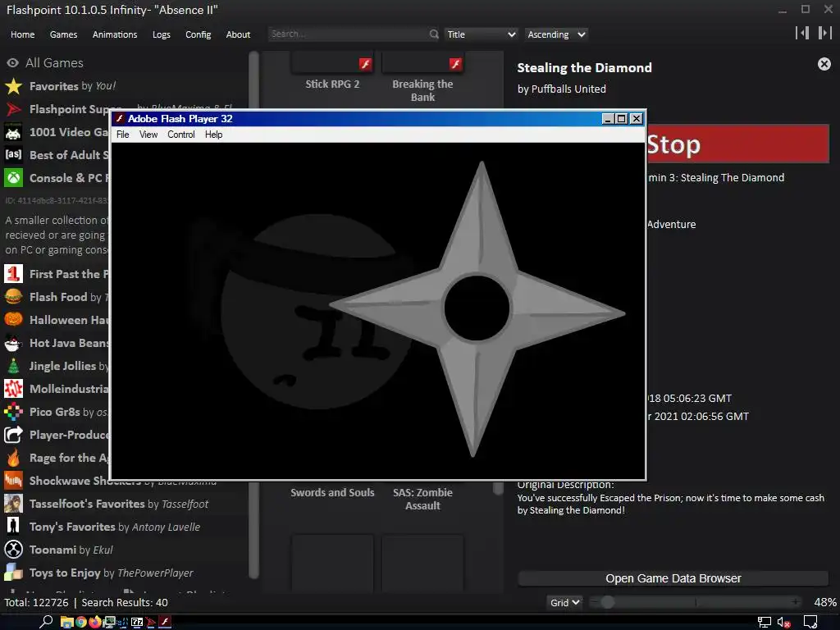Switch to the Animations tab
Screen dimensions: 840x630
(x=115, y=34)
